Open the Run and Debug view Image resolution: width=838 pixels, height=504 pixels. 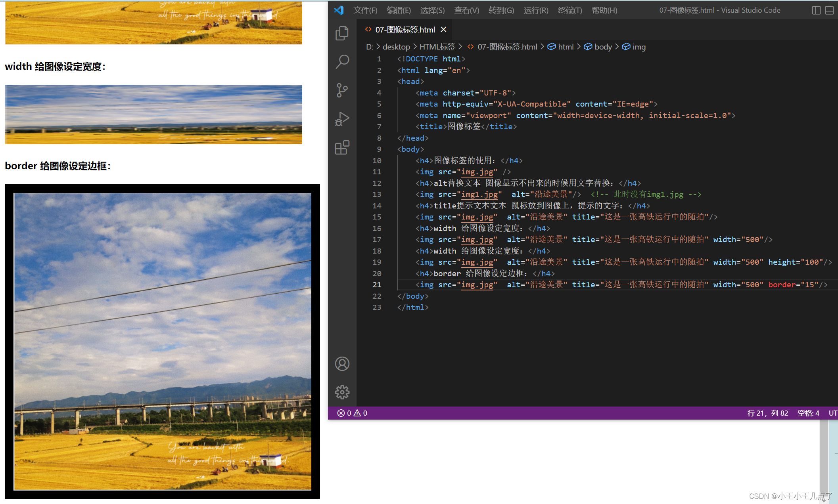(x=342, y=119)
